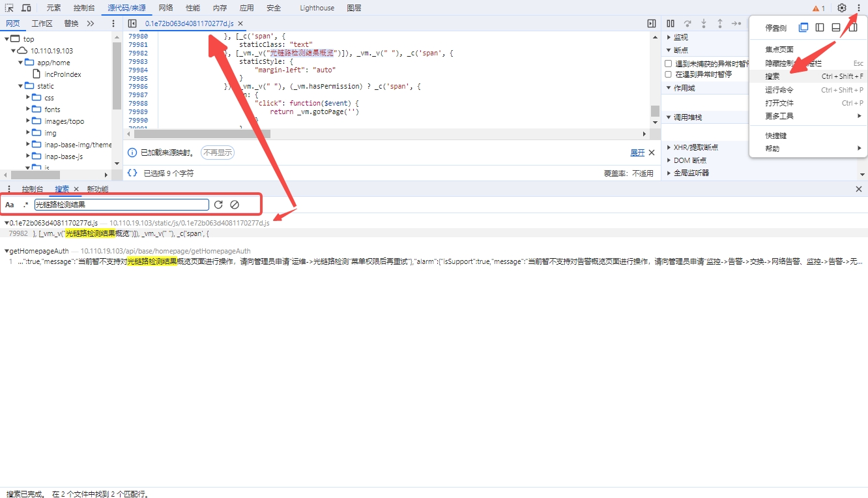
Task: Show more navigator tabs chevron
Action: coord(91,23)
